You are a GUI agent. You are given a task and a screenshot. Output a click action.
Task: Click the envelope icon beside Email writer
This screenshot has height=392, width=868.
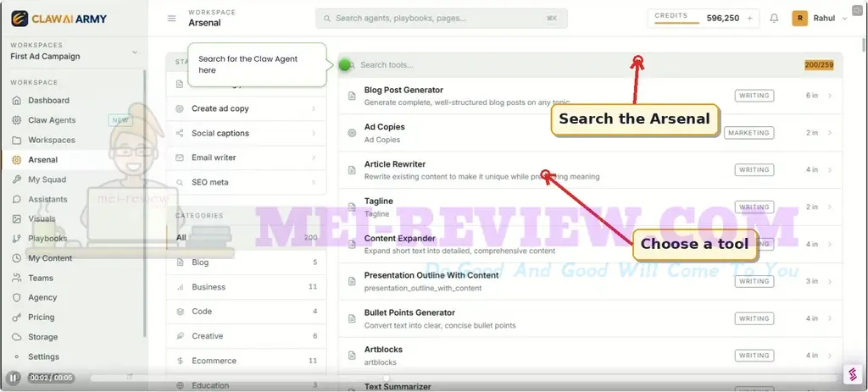[180, 157]
